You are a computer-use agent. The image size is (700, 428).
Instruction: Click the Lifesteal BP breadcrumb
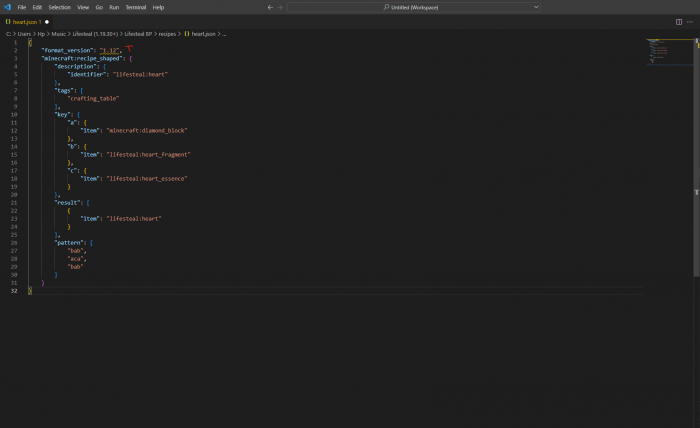pos(138,34)
